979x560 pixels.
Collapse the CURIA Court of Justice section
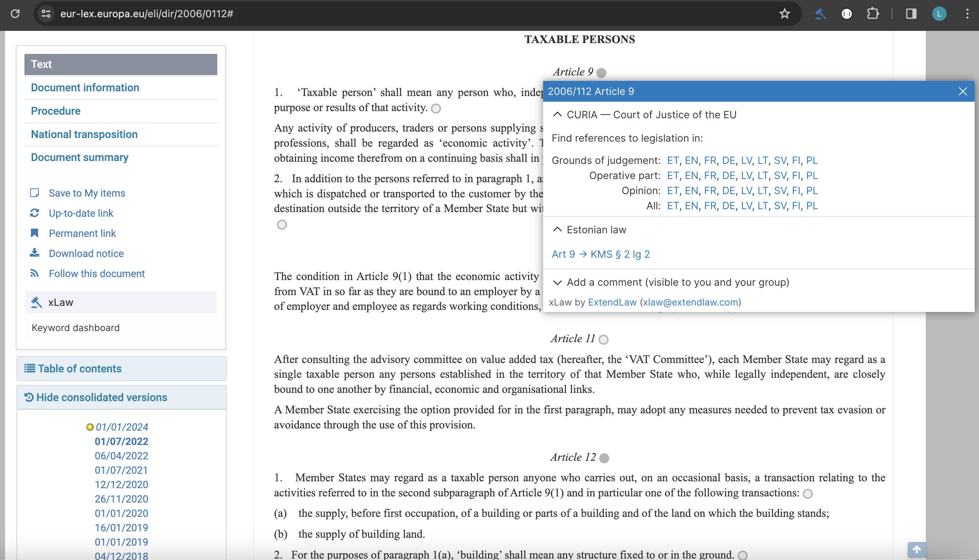(557, 115)
